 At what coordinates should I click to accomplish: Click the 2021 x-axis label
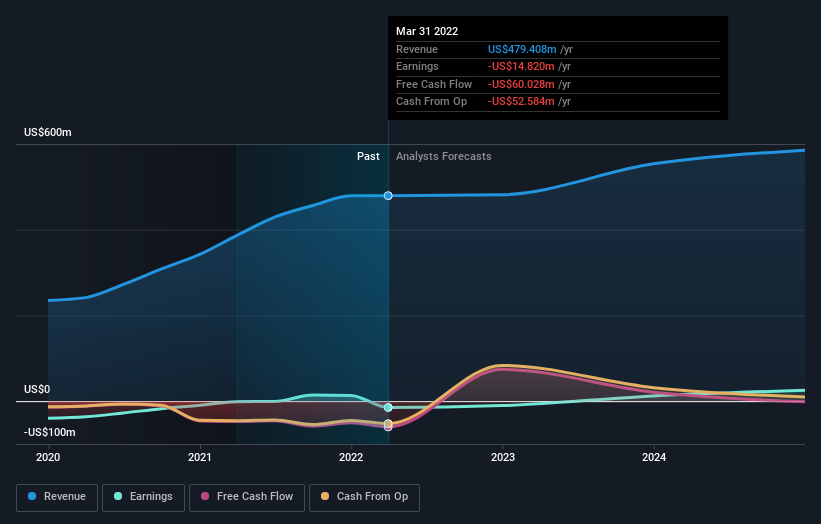click(199, 457)
